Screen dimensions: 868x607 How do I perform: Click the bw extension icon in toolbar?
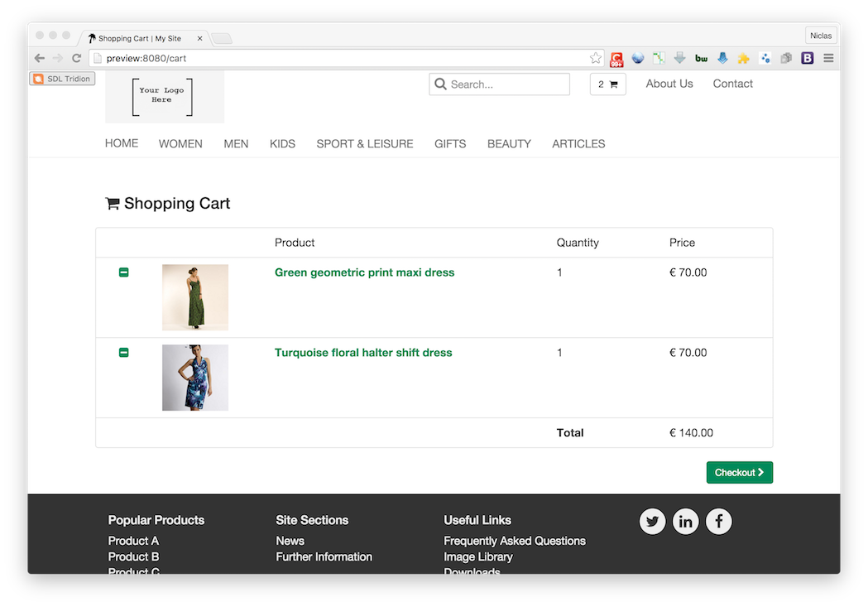pos(701,58)
